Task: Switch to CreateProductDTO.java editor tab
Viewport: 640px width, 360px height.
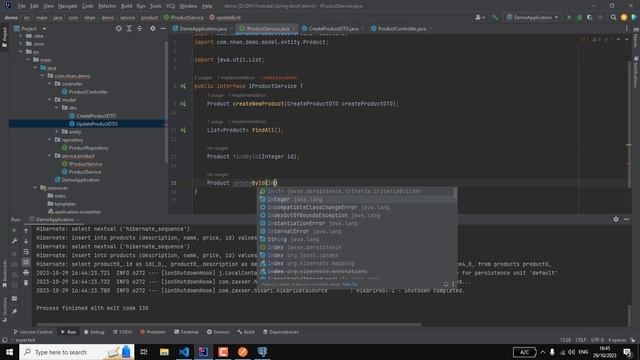Action: [x=333, y=29]
